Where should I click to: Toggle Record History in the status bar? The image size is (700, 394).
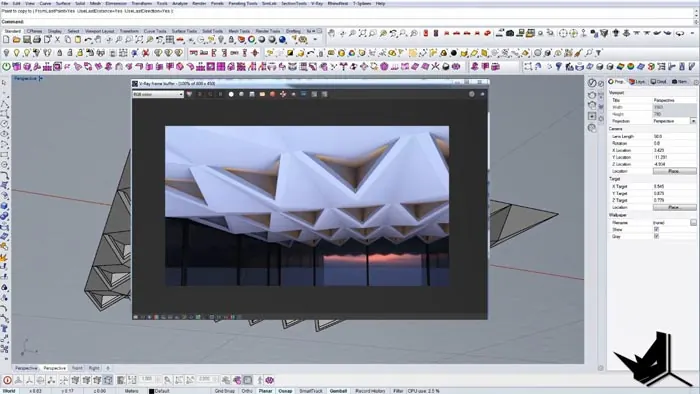click(x=370, y=391)
